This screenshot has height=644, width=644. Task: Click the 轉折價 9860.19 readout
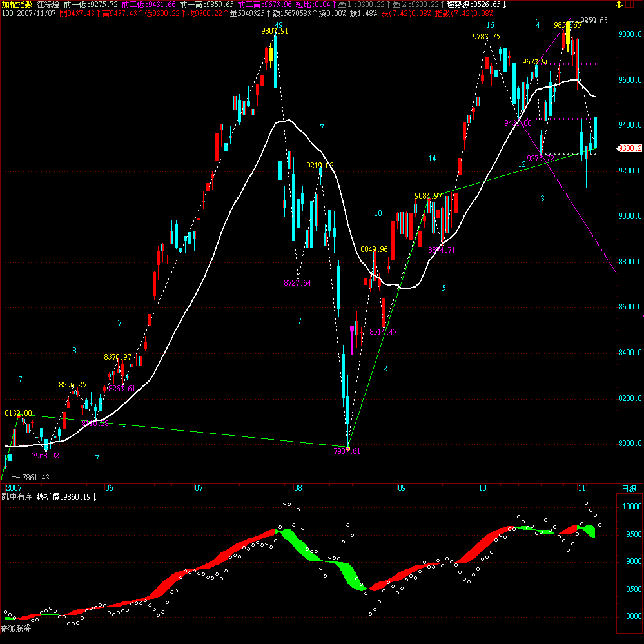(66, 497)
